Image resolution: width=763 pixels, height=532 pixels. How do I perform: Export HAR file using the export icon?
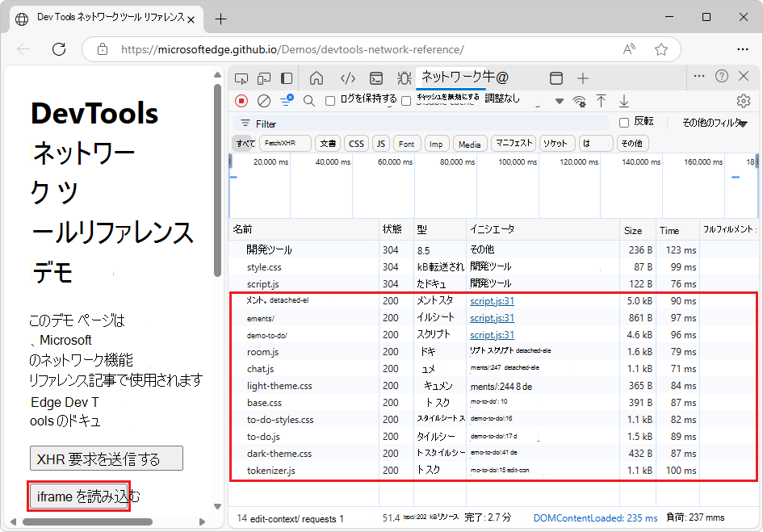coord(623,100)
